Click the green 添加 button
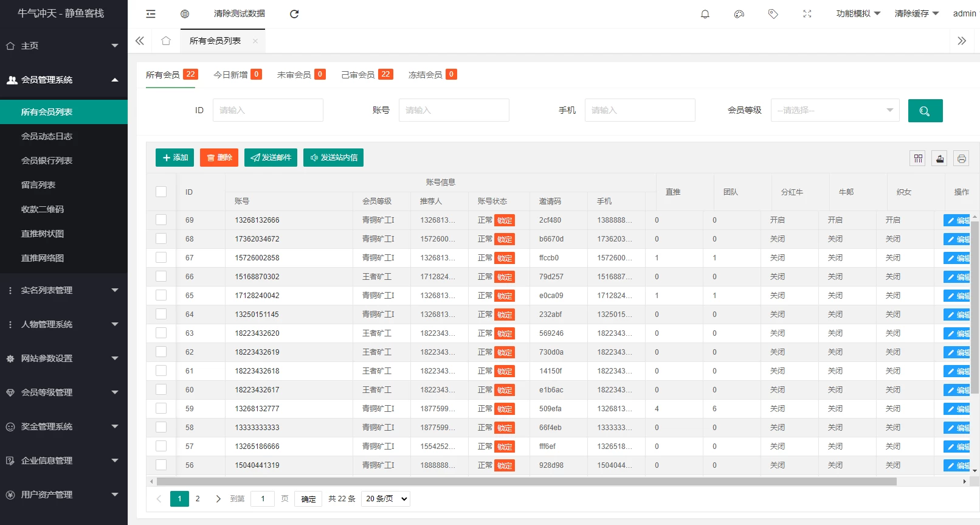Viewport: 980px width, 525px height. (174, 158)
